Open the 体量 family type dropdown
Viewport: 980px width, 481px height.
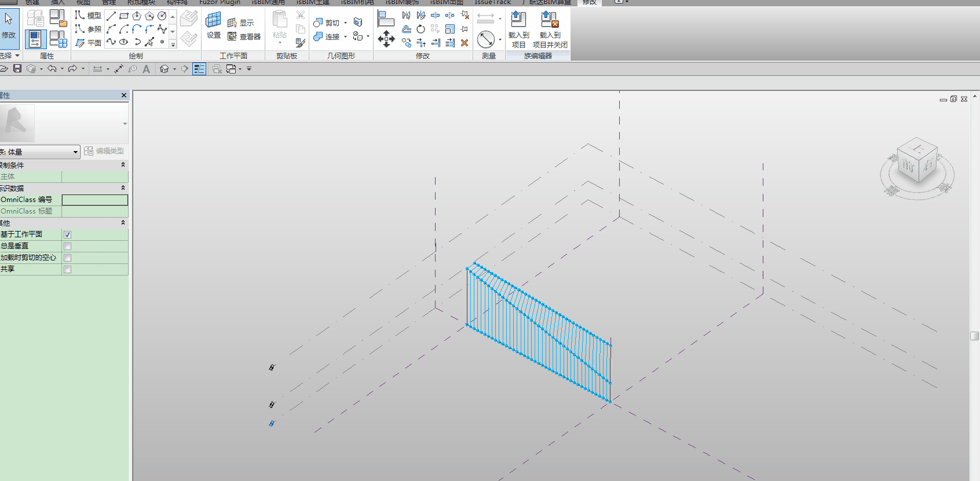tap(39, 152)
